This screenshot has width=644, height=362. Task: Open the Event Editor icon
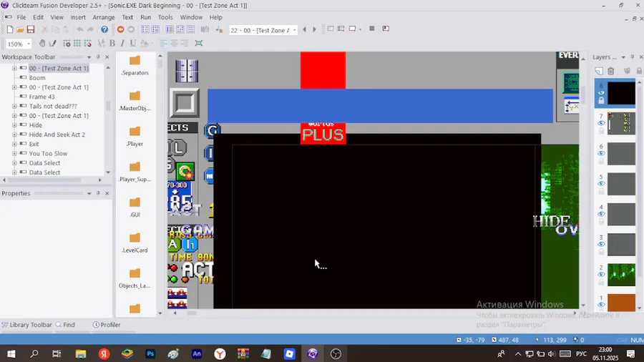(180, 29)
